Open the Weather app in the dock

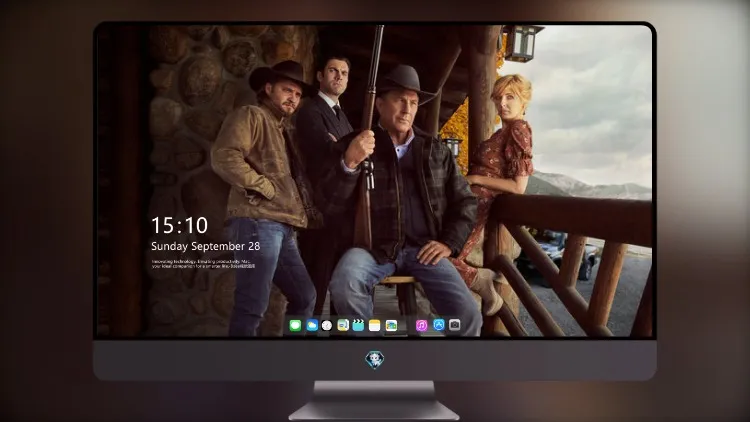(x=312, y=326)
